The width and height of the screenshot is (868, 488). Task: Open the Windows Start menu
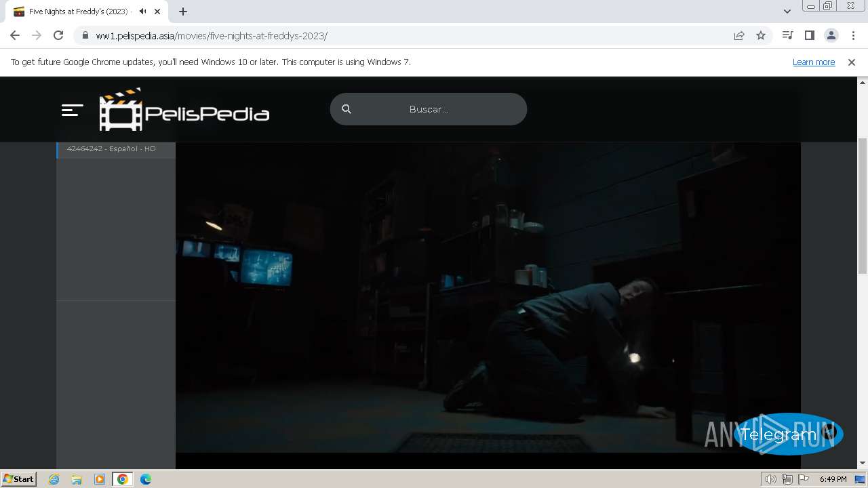tap(18, 479)
